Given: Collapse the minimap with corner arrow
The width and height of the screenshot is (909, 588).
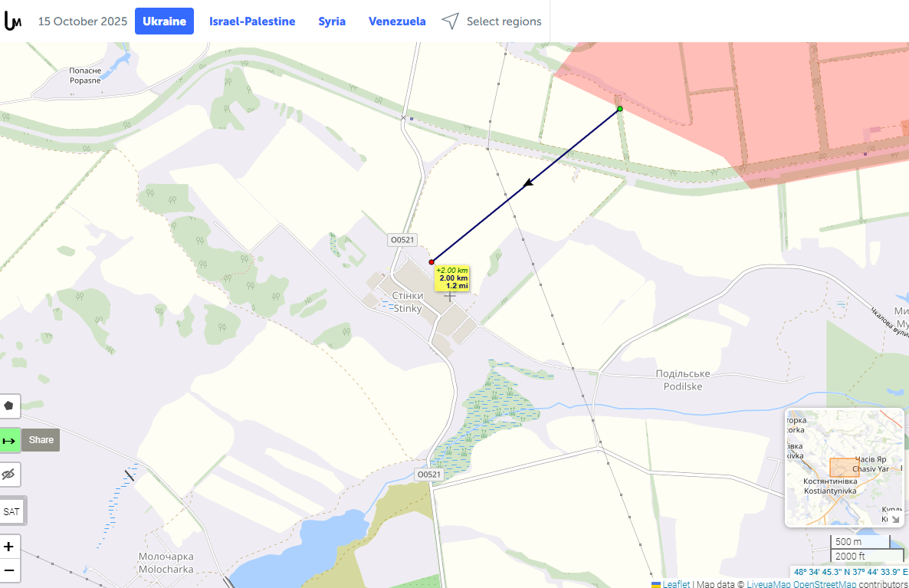Looking at the screenshot, I should tap(896, 519).
